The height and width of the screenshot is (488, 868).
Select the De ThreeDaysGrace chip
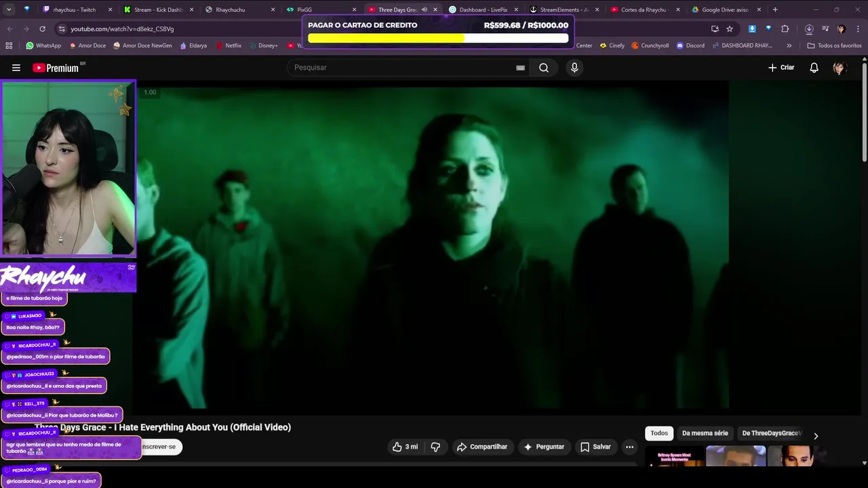pyautogui.click(x=771, y=433)
